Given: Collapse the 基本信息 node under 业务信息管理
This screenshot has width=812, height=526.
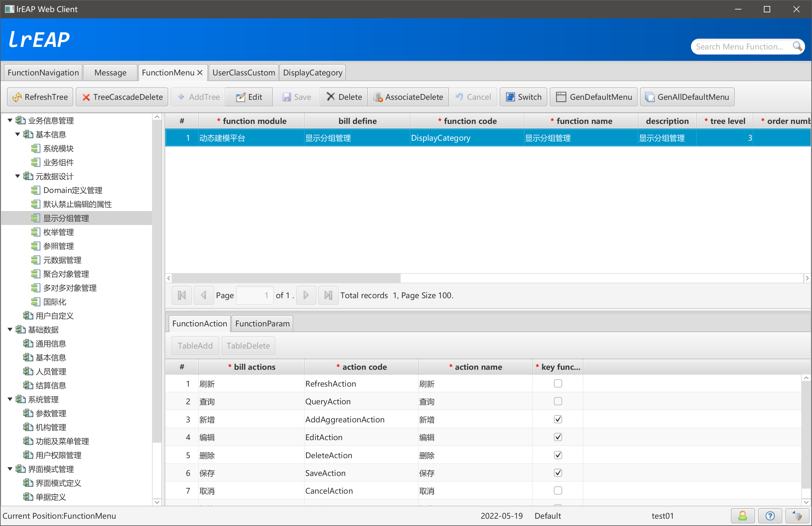Looking at the screenshot, I should point(17,134).
